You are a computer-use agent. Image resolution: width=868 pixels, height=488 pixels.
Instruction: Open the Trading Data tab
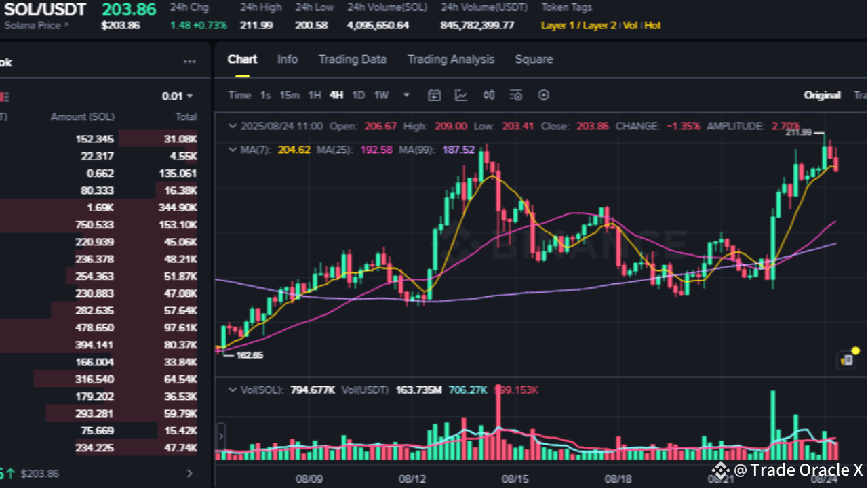pyautogui.click(x=353, y=60)
